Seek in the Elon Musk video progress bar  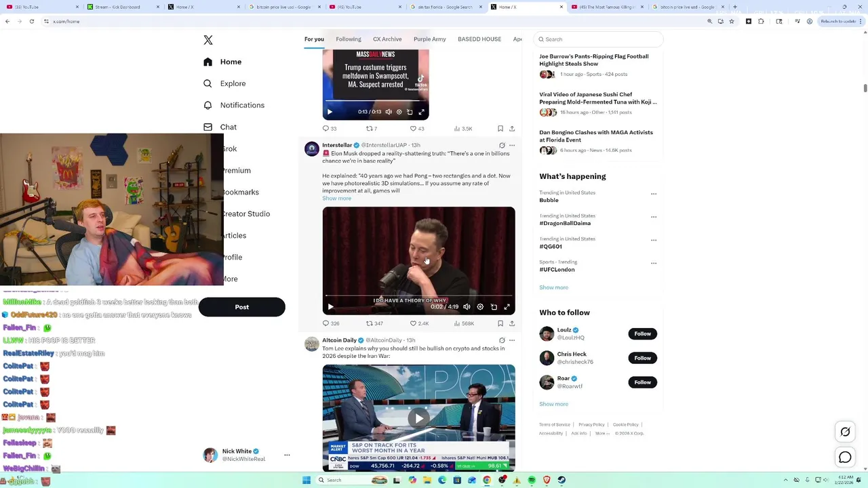click(x=418, y=296)
